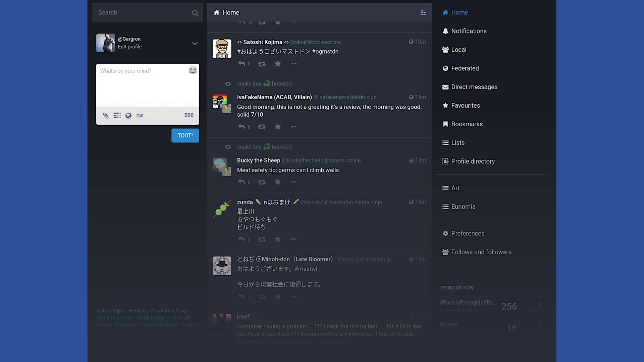644x362 pixels.
Task: Expand the @Gargron account dropdown
Action: (195, 43)
